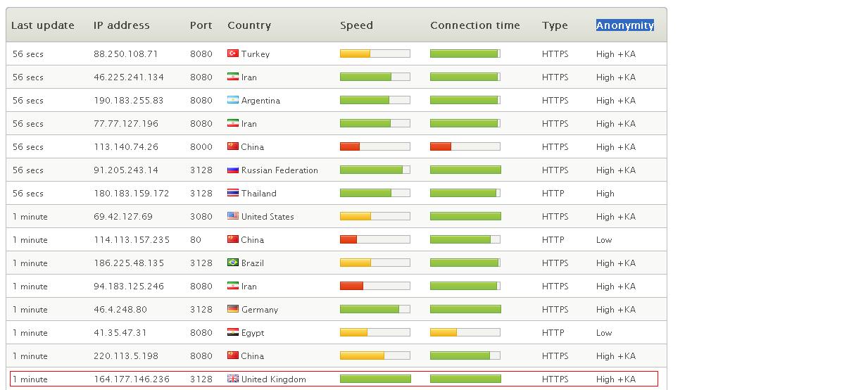The height and width of the screenshot is (390, 868).
Task: Select IP address 46.225.241.134
Action: coord(129,77)
